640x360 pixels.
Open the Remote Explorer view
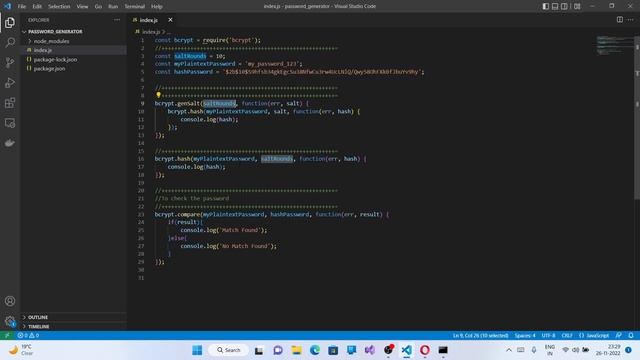pyautogui.click(x=10, y=123)
